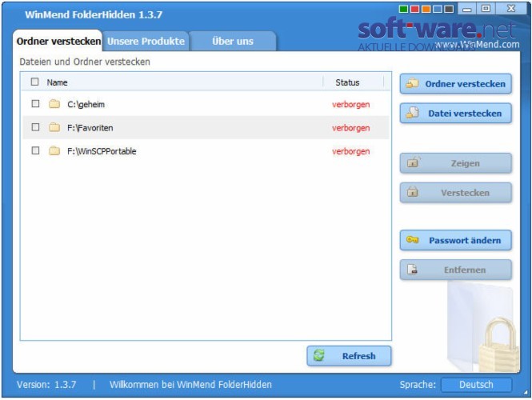Open the Sprache Deutsch language selector
The width and height of the screenshot is (532, 400).
(x=476, y=384)
